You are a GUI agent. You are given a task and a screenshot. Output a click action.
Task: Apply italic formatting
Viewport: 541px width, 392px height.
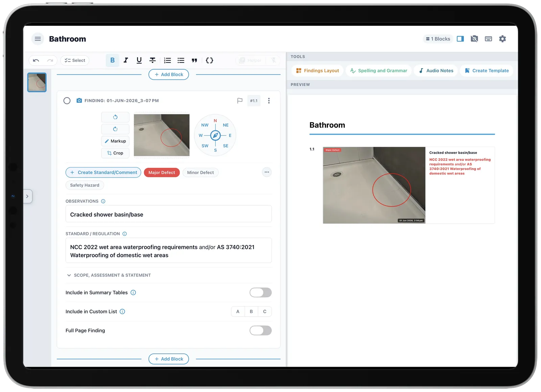tap(126, 61)
